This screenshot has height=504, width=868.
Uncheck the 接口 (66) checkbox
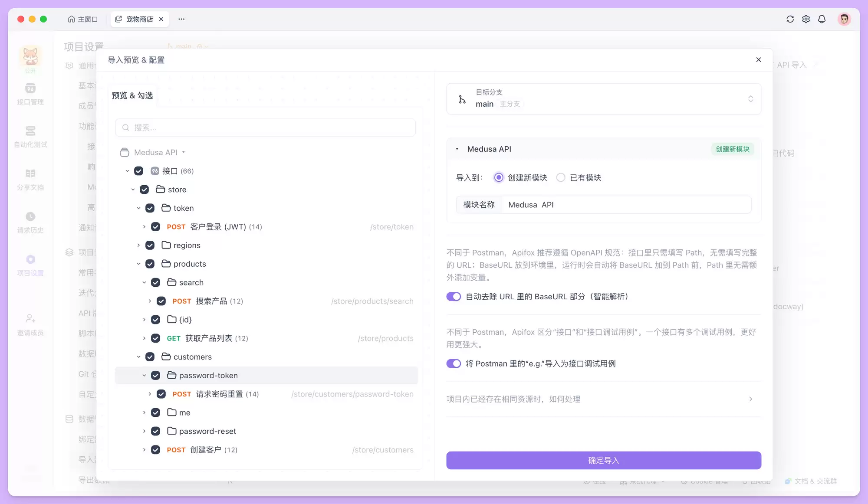pyautogui.click(x=138, y=171)
